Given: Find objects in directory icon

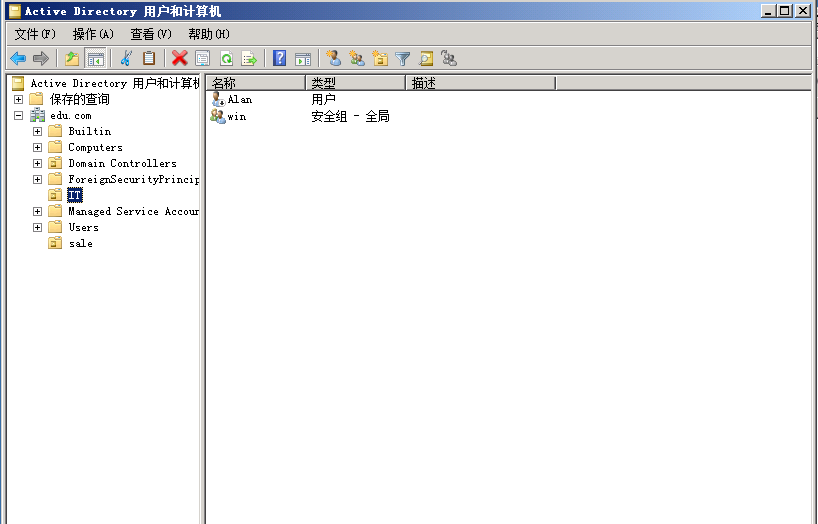Looking at the screenshot, I should click(x=426, y=58).
